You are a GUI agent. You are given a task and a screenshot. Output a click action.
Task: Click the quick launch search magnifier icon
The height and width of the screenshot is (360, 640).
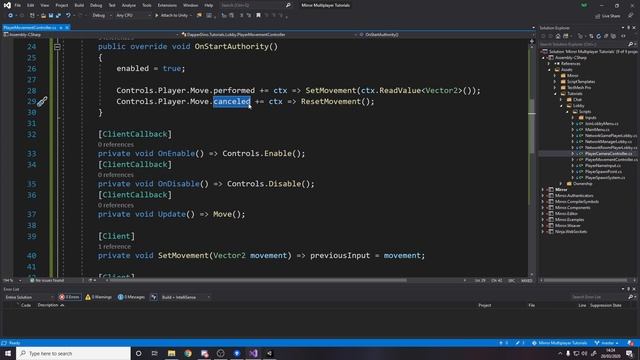coord(288,5)
